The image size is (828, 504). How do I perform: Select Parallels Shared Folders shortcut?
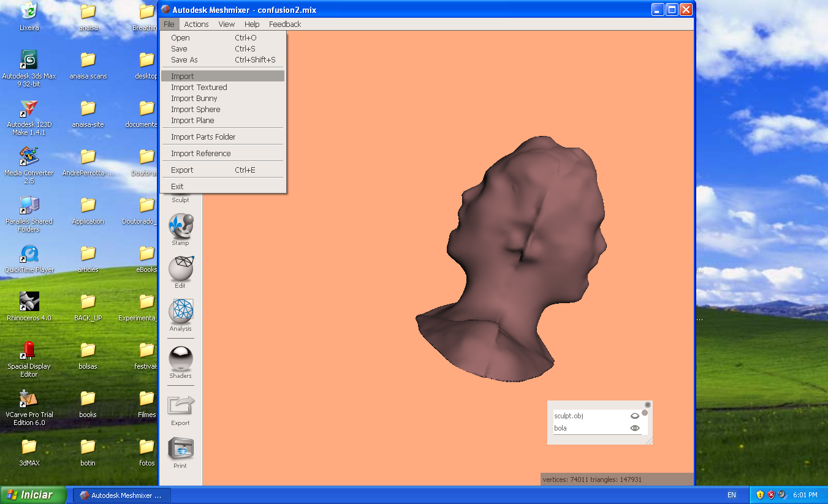[x=29, y=213]
